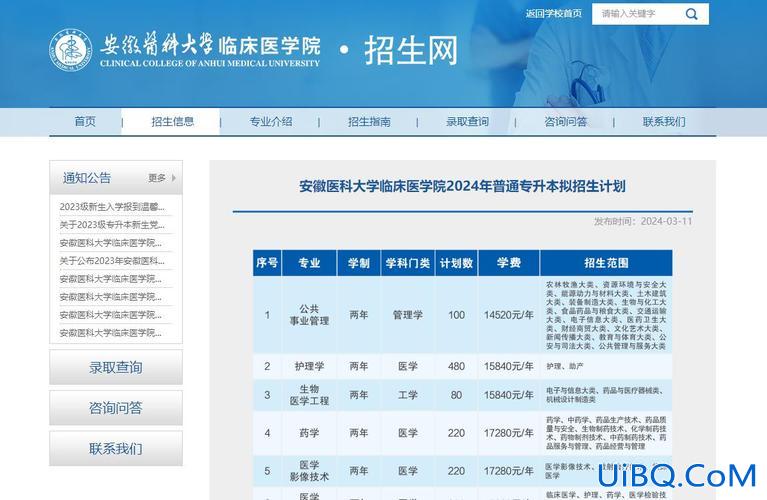Open notice 关于2023级专升本新生党...

112,225
